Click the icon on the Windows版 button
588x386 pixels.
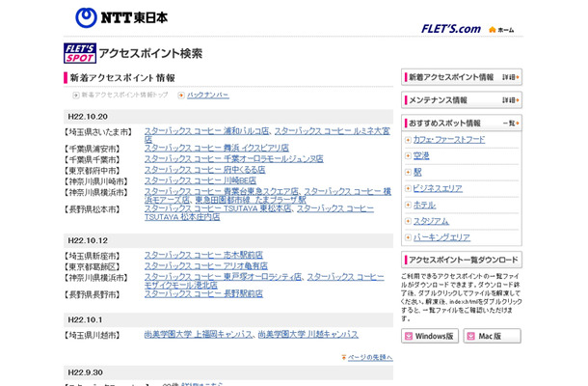click(409, 336)
